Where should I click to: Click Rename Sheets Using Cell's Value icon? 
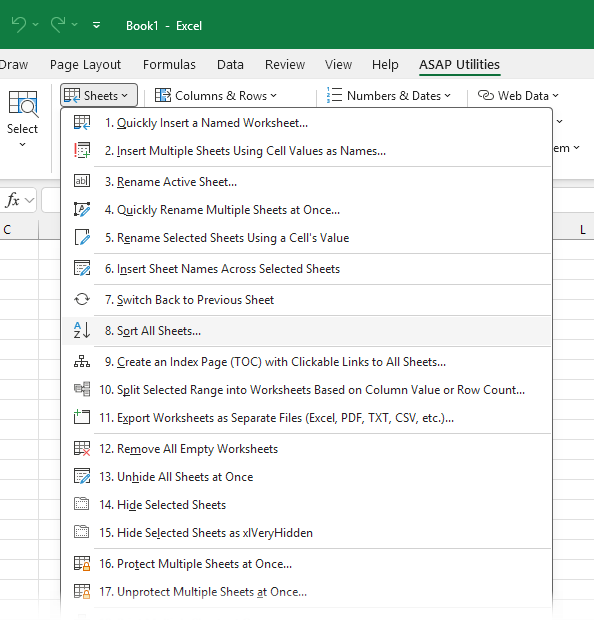coord(82,237)
